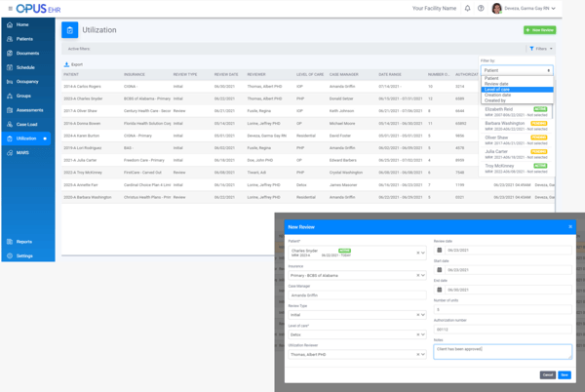Open the 2024-A Karen Burton table row
Image resolution: width=585 pixels, height=392 pixels.
270,136
